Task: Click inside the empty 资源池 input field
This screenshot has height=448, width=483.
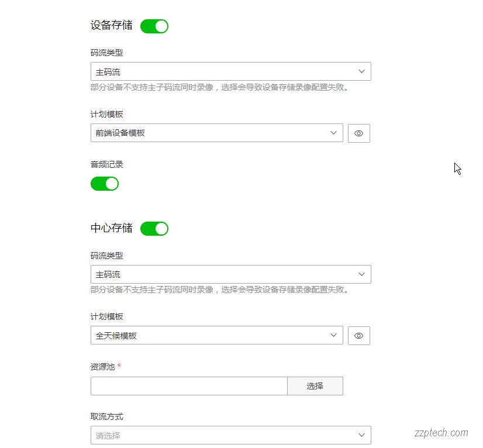Action: [x=187, y=386]
